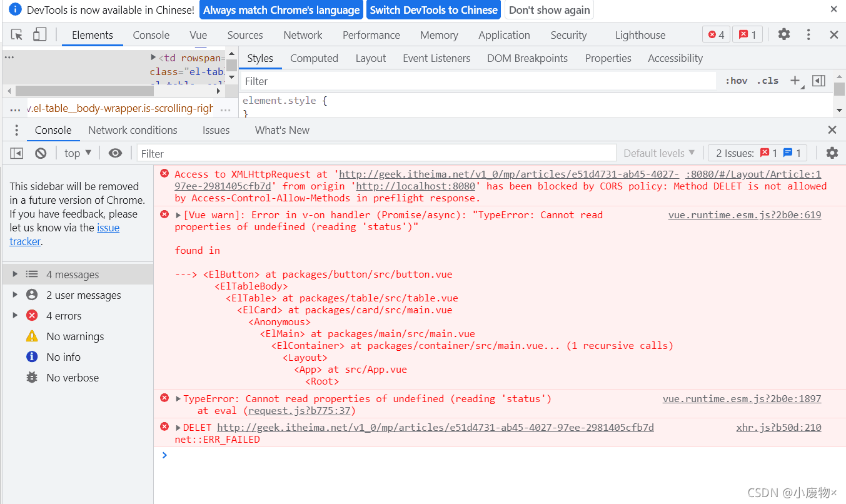Toggle the device toolbar icon
The width and height of the screenshot is (846, 504).
39,35
